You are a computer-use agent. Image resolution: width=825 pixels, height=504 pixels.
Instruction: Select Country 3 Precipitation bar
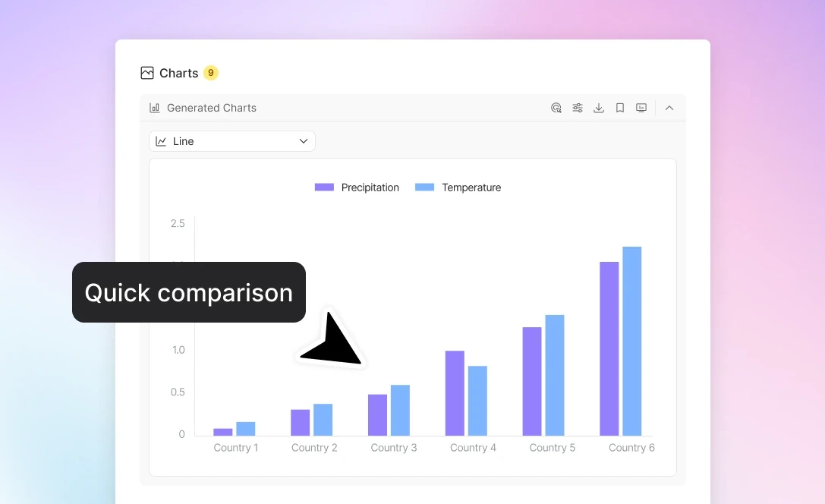pyautogui.click(x=377, y=415)
